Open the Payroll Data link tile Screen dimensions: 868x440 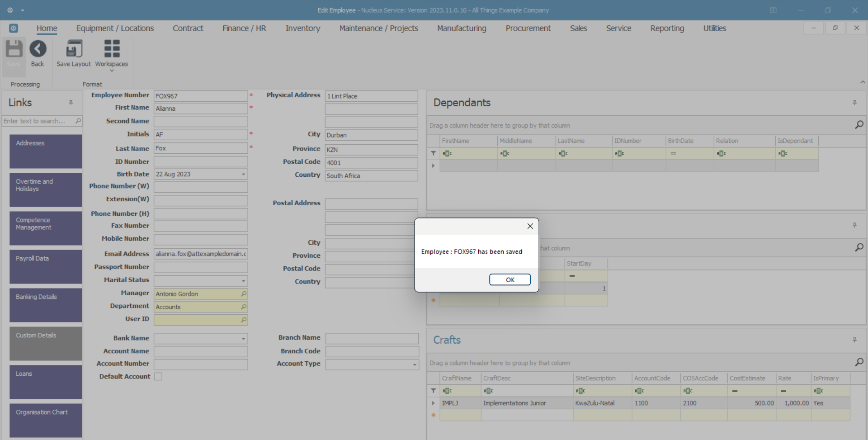point(46,267)
